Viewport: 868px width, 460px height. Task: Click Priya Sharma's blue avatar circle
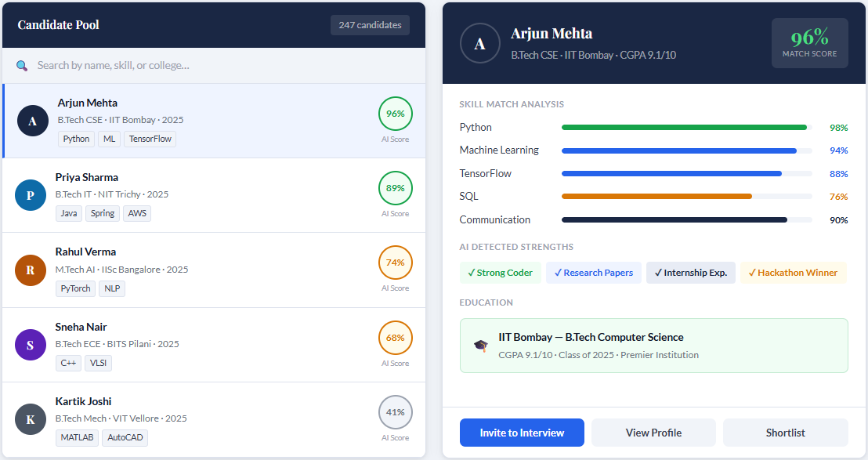coord(31,195)
